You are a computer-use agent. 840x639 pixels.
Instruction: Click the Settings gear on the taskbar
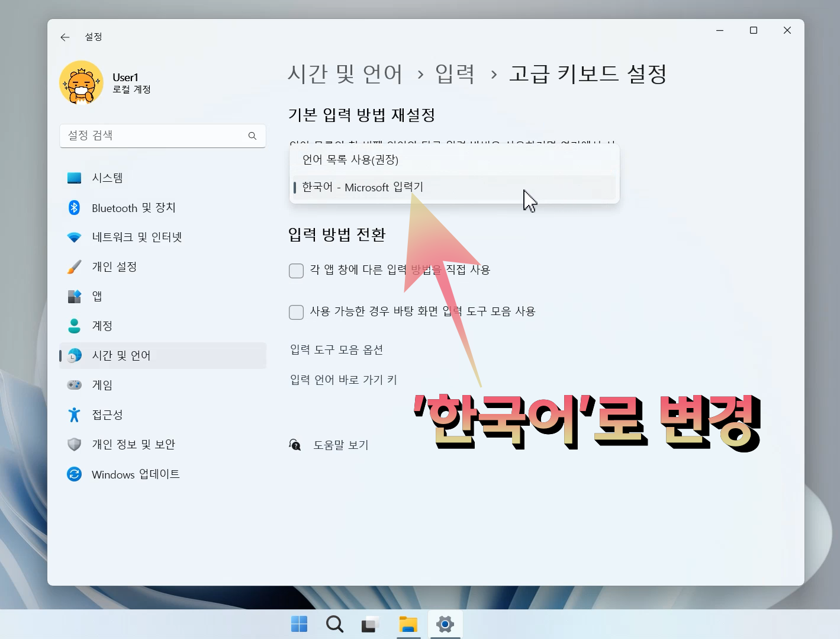tap(445, 624)
